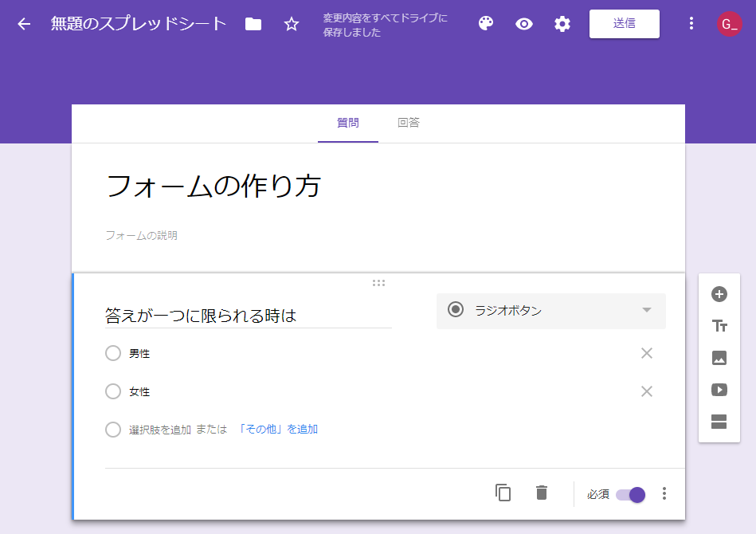Open the color palette theme customizer
Screen dimensions: 756x534
point(486,24)
